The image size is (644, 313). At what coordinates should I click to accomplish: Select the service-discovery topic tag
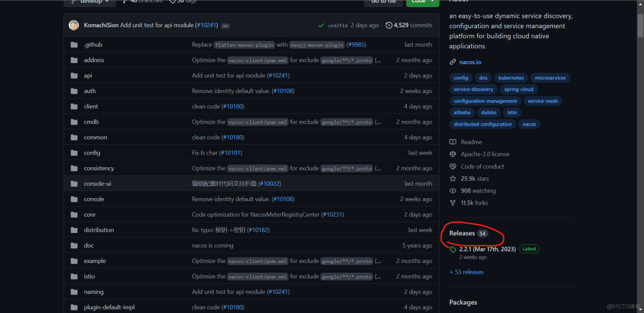coord(474,89)
